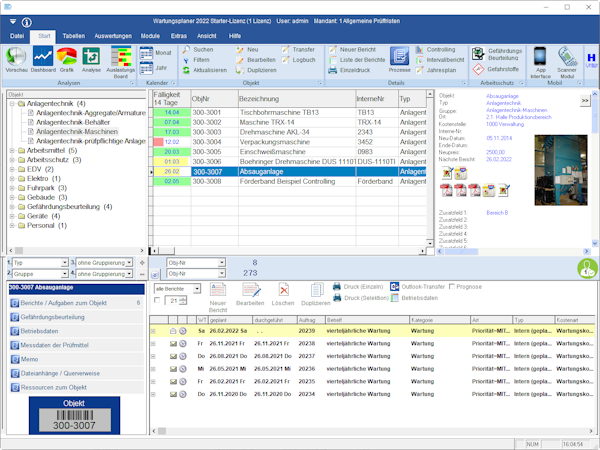This screenshot has width=600, height=450.
Task: Open Ressourcen zum Objekt
Action: point(76,388)
